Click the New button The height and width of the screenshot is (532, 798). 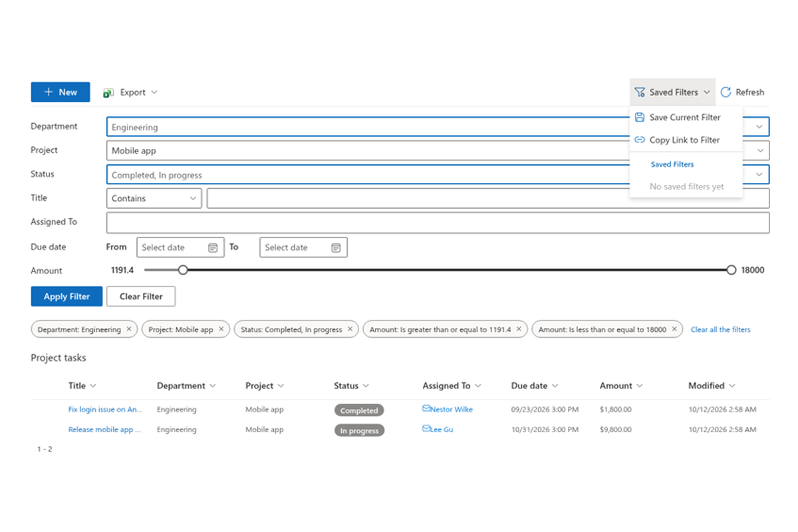61,92
